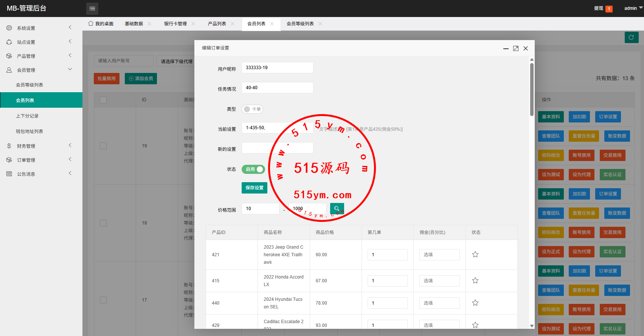The height and width of the screenshot is (336, 644).
Task: Close the 银行卡管理 tab
Action: click(x=193, y=24)
